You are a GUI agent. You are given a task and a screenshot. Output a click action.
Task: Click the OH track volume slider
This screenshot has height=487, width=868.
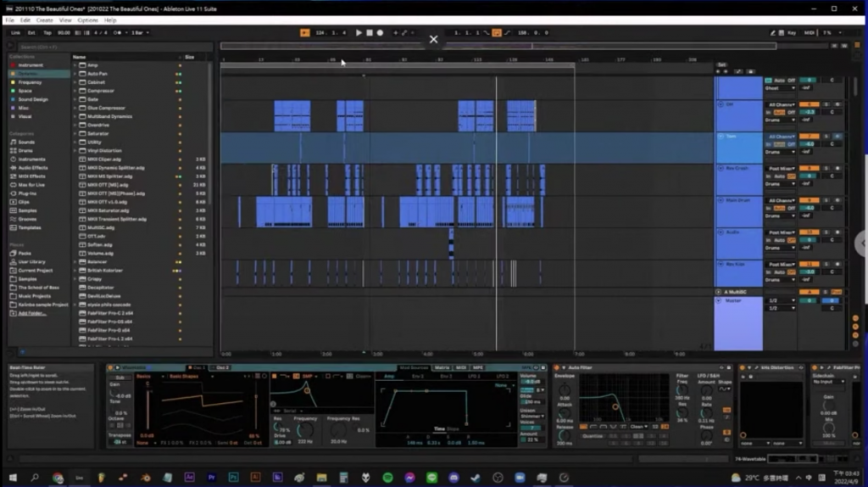point(809,113)
